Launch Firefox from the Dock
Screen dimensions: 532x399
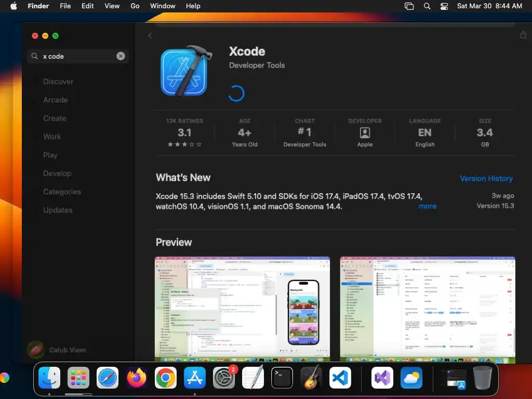[x=137, y=378]
